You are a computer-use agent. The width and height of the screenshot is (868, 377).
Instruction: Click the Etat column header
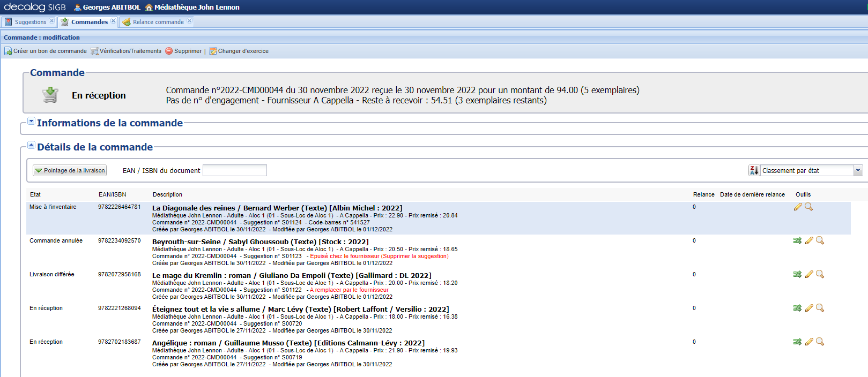point(35,194)
